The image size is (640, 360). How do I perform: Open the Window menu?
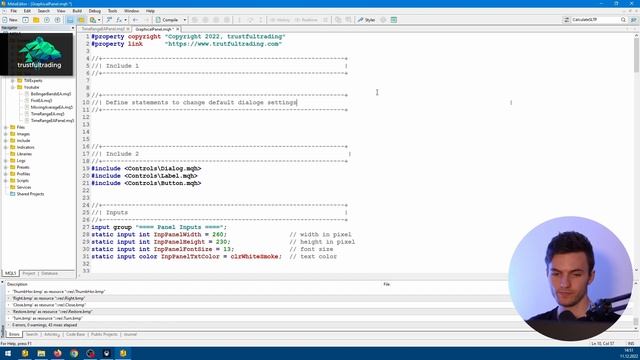[x=131, y=11]
